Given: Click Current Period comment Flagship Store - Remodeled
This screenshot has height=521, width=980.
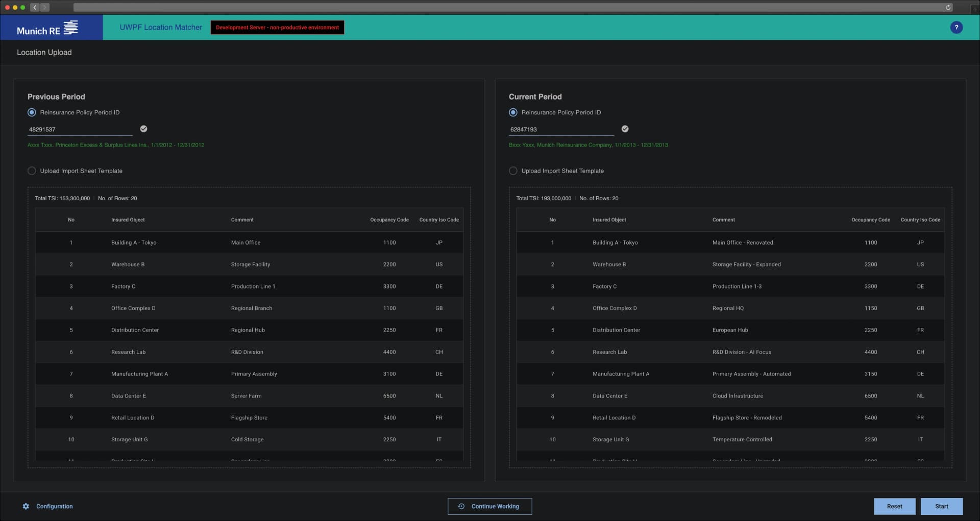Looking at the screenshot, I should 747,418.
